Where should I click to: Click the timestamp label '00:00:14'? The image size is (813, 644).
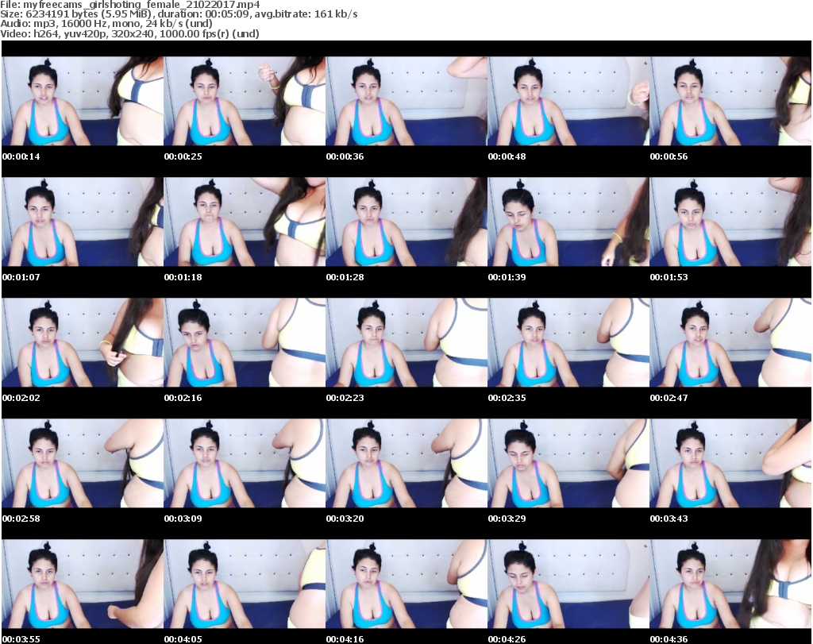(x=21, y=156)
